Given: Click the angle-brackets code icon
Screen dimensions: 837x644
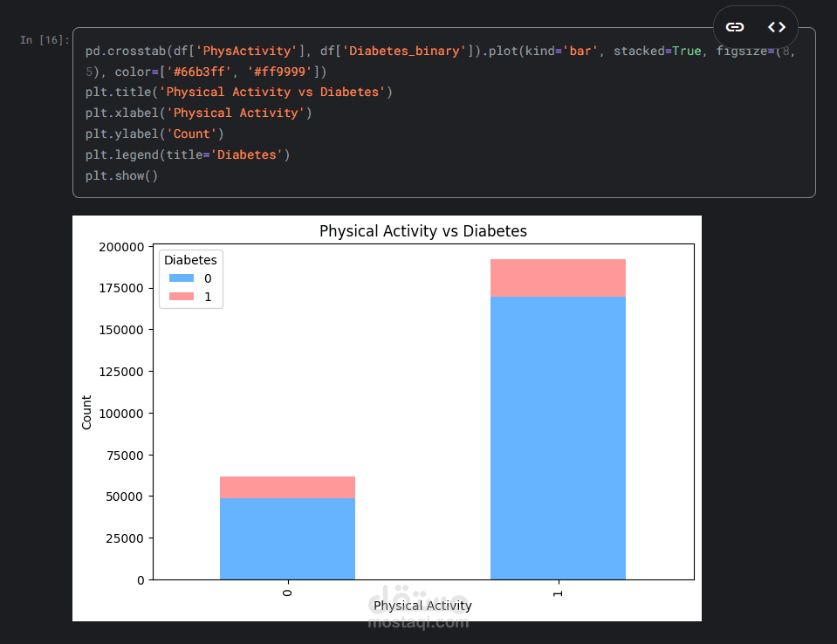Looking at the screenshot, I should tap(776, 27).
